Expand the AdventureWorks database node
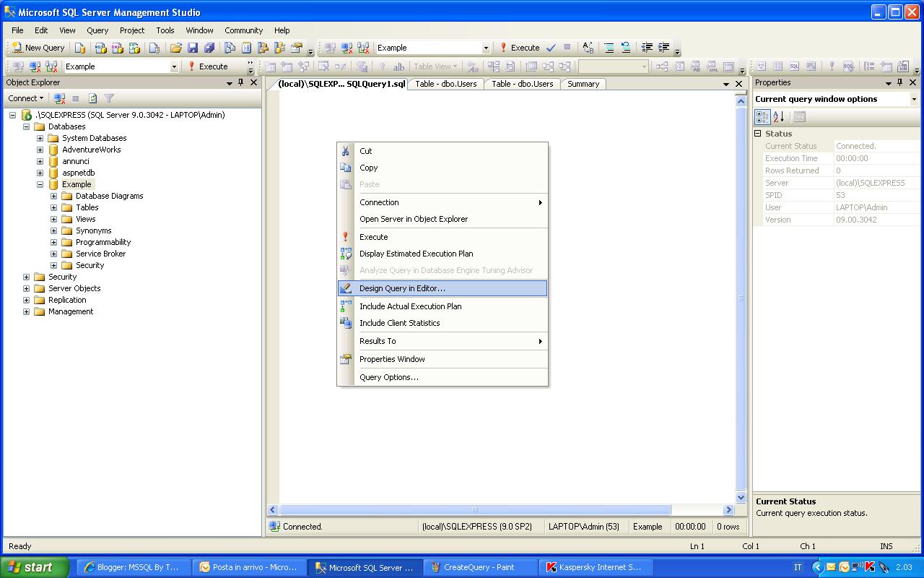Image resolution: width=924 pixels, height=578 pixels. (40, 150)
